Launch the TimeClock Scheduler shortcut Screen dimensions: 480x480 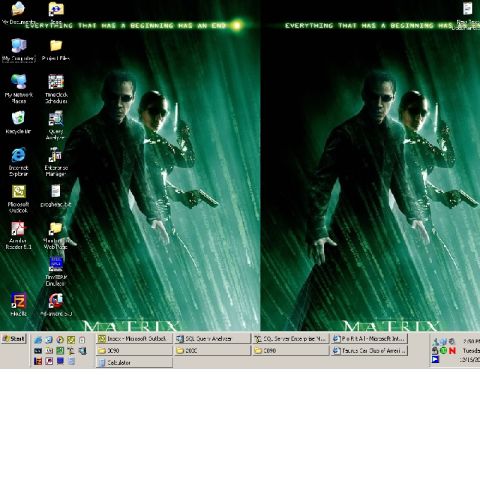(x=56, y=89)
